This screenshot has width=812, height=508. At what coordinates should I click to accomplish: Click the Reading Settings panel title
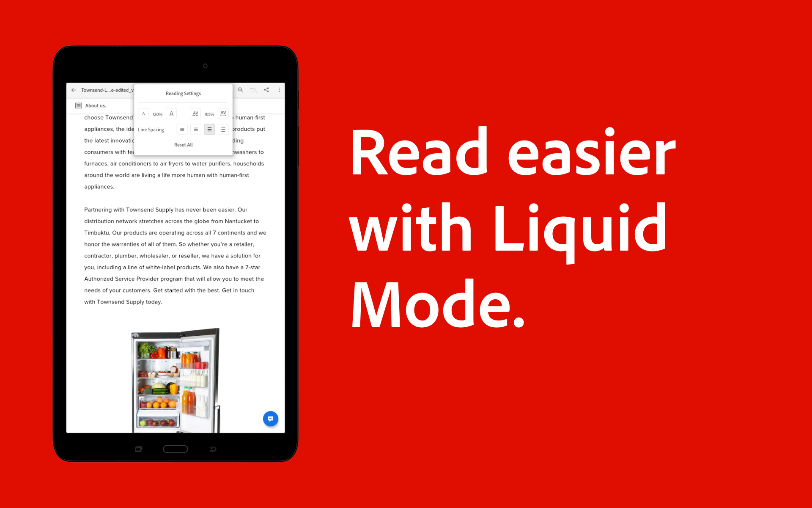click(x=183, y=92)
